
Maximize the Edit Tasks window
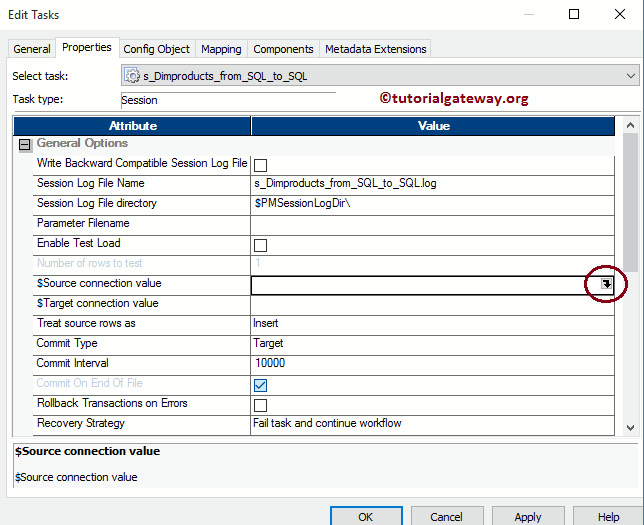click(574, 14)
